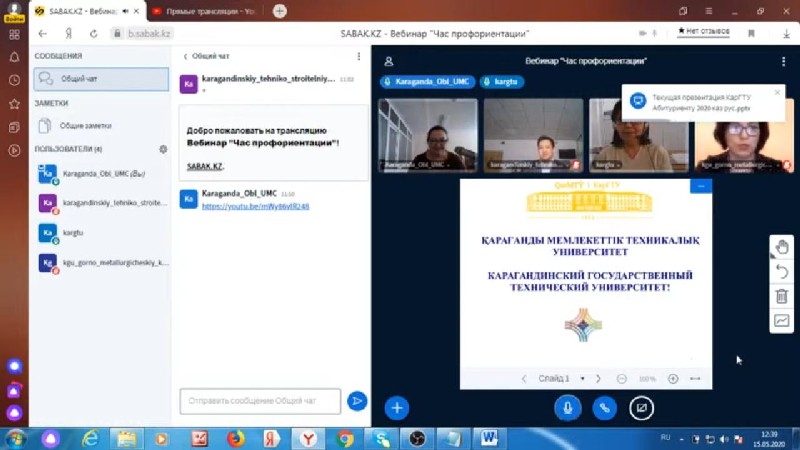This screenshot has width=800, height=450.
Task: Open sidebar favorites star
Action: tap(14, 104)
